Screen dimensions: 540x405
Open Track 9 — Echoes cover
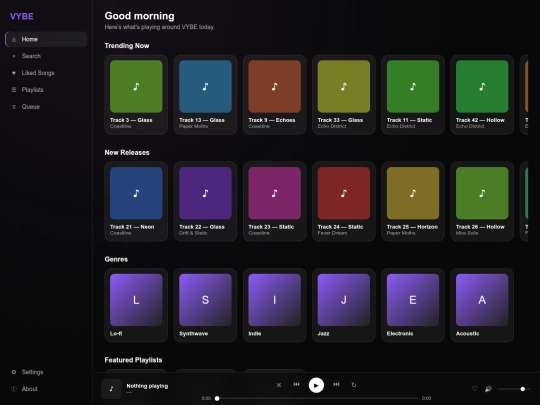[x=274, y=86]
